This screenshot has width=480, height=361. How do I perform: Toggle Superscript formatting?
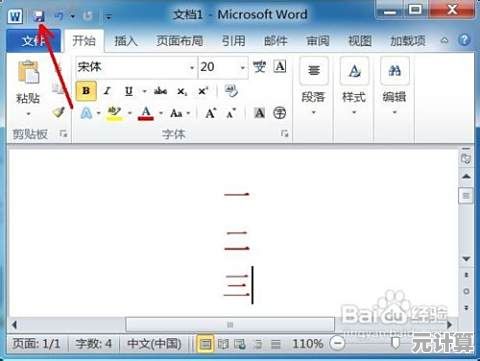pyautogui.click(x=203, y=91)
